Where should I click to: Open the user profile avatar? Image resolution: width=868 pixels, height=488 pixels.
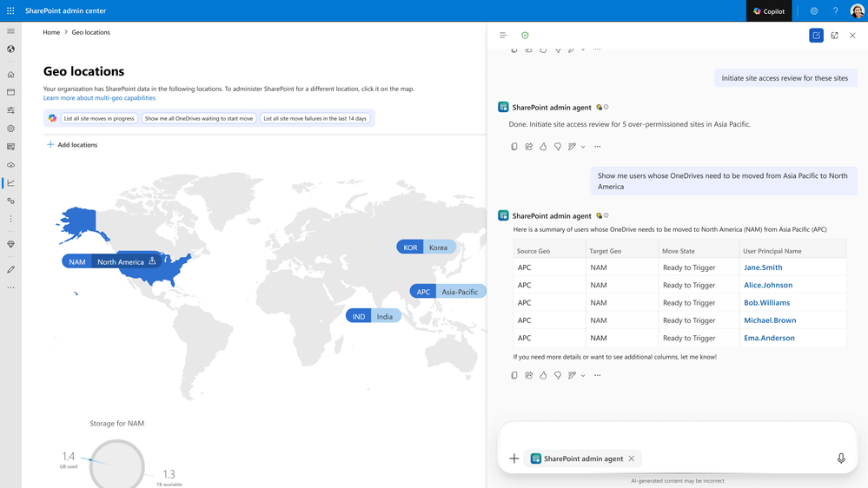857,11
